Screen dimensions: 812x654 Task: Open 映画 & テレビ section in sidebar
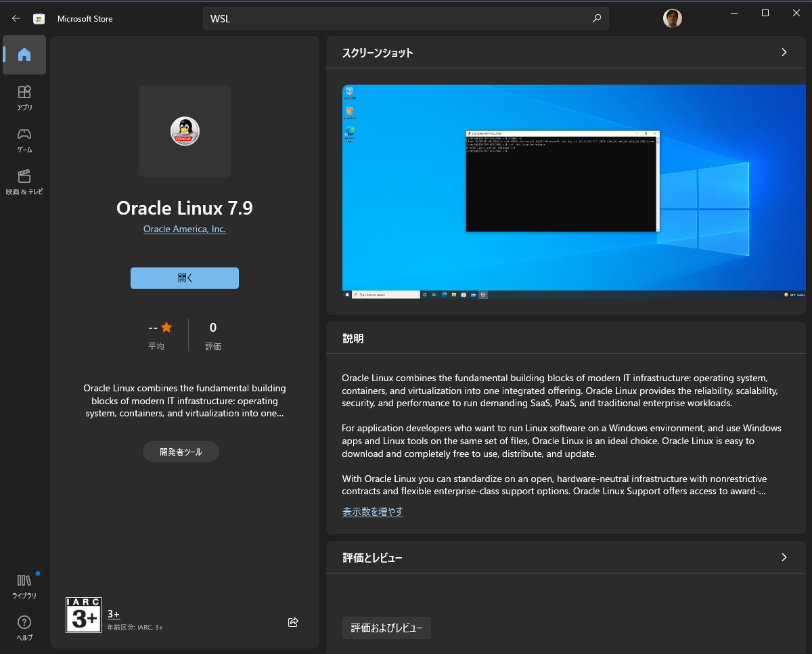click(24, 182)
